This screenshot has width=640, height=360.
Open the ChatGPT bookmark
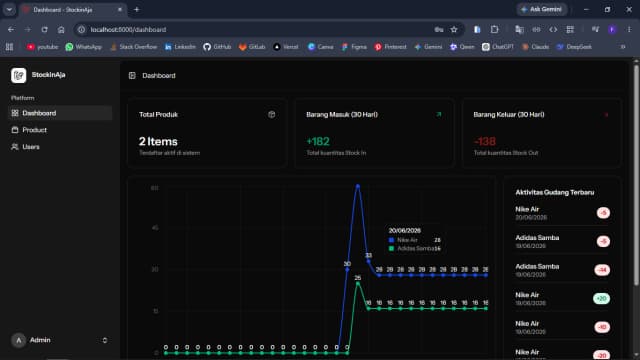point(498,47)
